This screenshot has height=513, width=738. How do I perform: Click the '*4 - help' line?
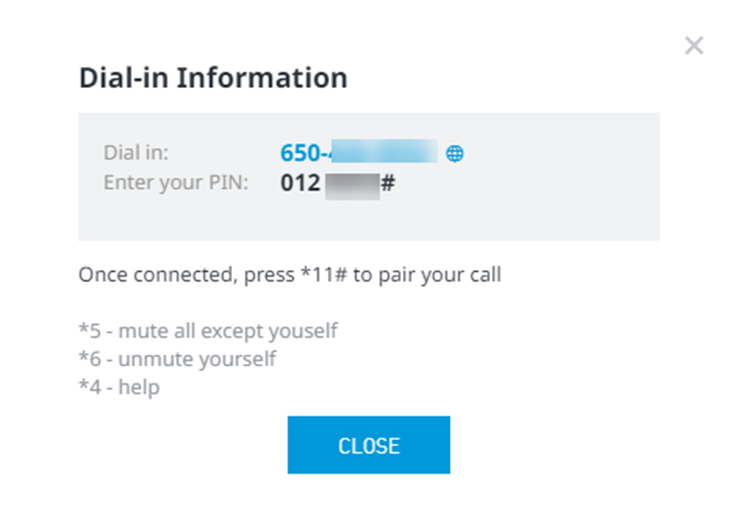(x=119, y=387)
